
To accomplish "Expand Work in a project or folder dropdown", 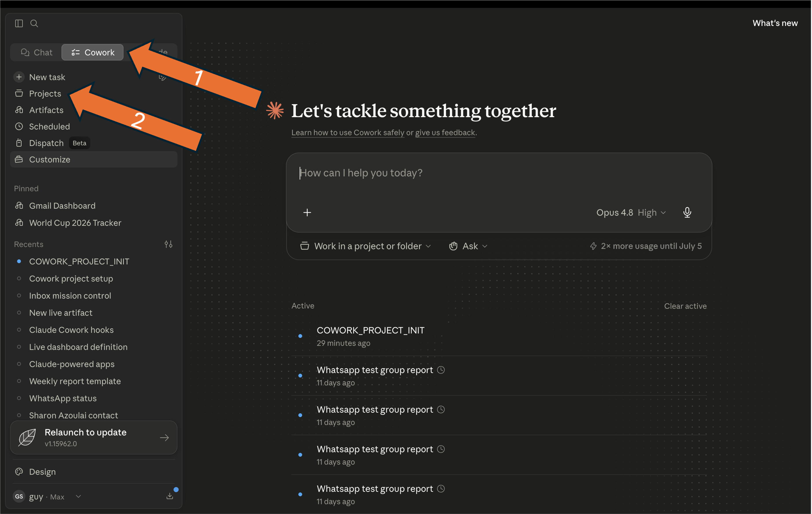I will coord(366,246).
